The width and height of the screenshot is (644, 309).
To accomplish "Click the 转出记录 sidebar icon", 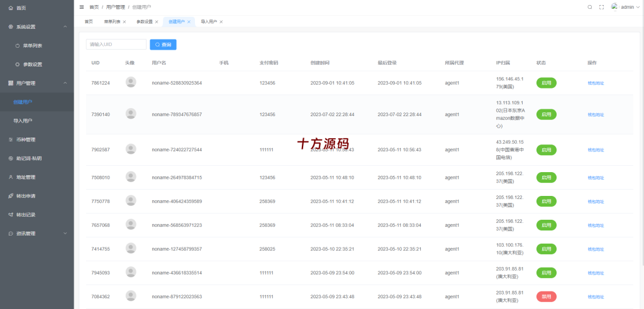I will [11, 215].
